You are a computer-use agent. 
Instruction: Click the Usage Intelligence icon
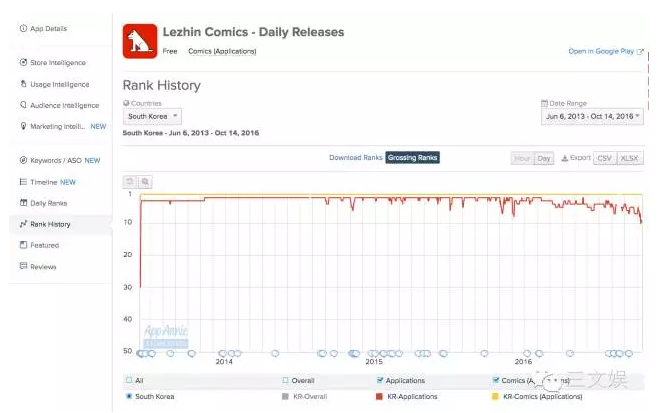pos(24,84)
